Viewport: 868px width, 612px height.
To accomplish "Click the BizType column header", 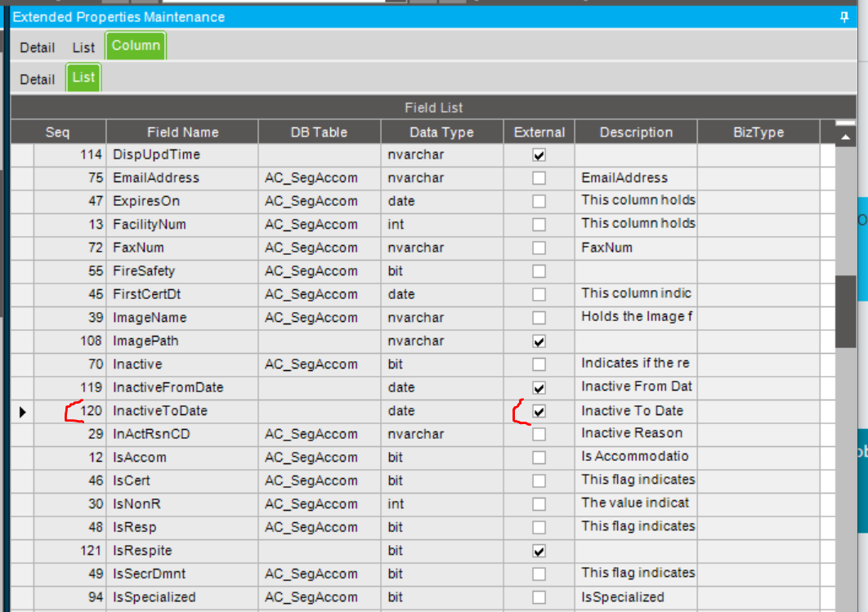I will [x=758, y=132].
